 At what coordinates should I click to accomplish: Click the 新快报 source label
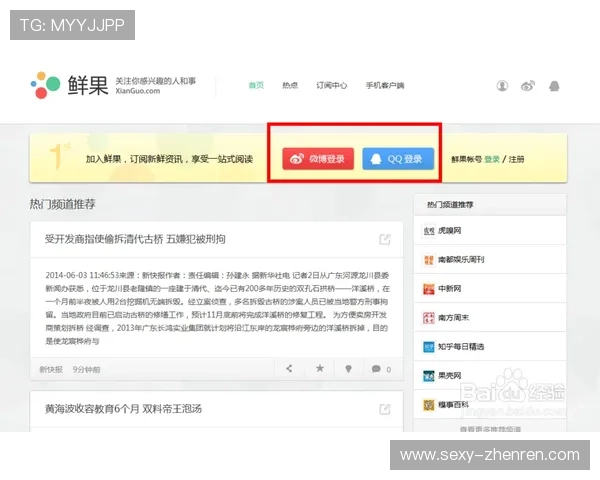[x=51, y=369]
